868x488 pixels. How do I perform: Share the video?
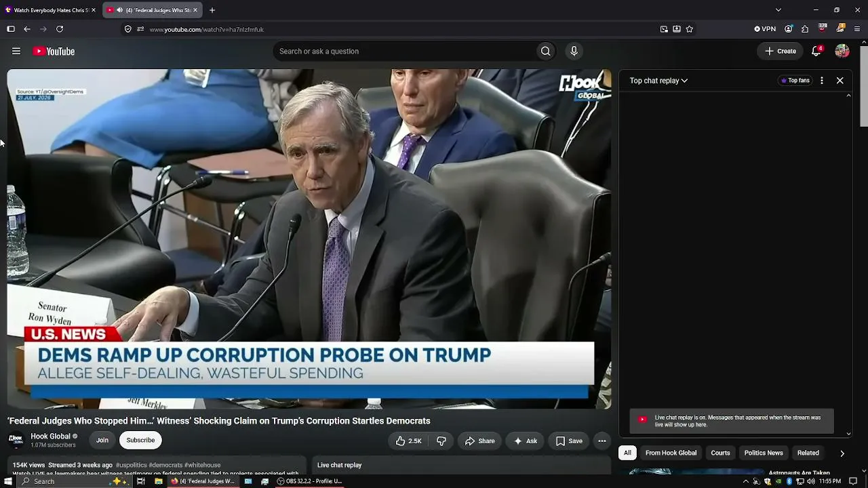479,441
